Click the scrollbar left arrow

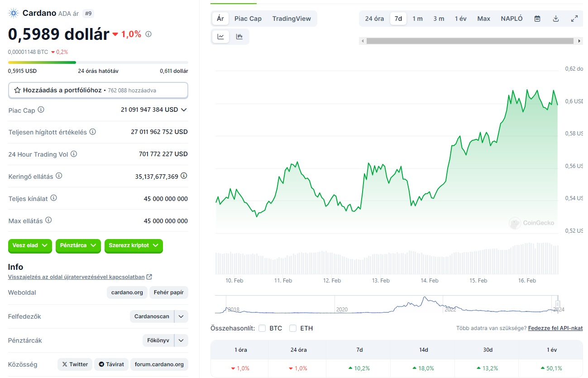(362, 41)
